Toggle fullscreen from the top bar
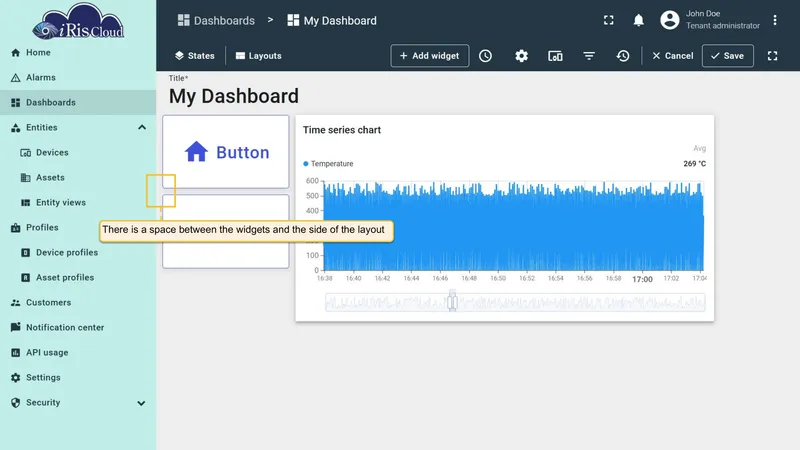Screen dimensions: 800x450 609,20
